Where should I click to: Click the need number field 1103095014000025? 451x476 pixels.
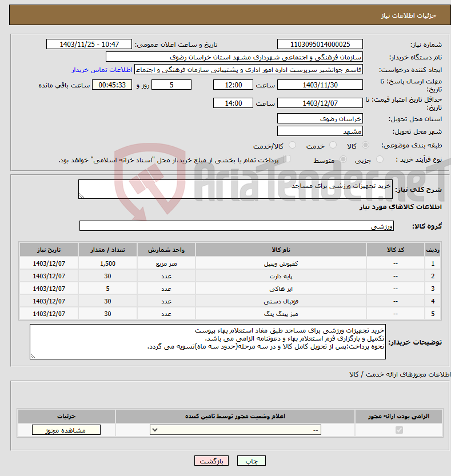point(320,45)
